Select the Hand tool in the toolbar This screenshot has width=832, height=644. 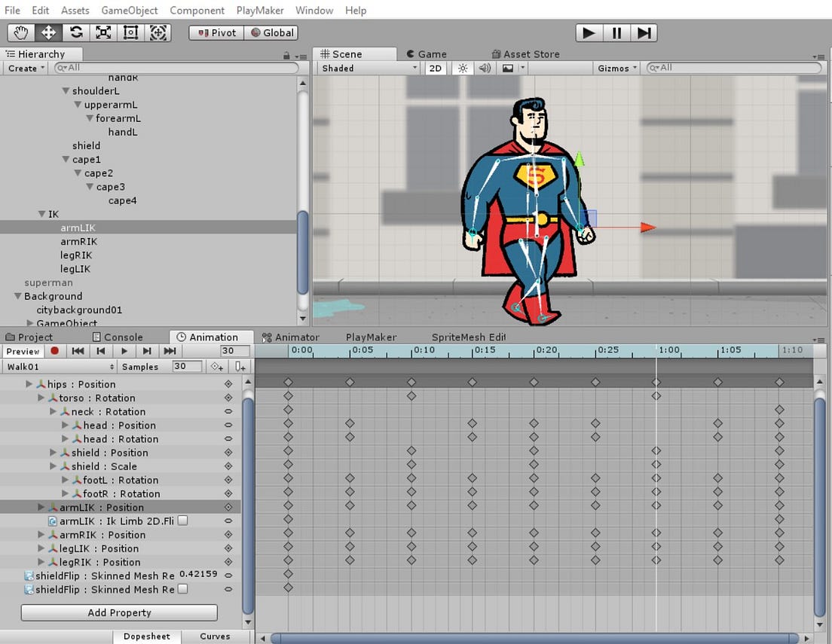tap(20, 32)
